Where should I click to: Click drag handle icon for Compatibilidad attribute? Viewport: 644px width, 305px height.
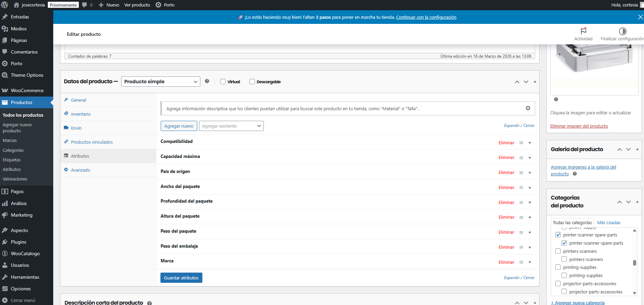coord(521,143)
